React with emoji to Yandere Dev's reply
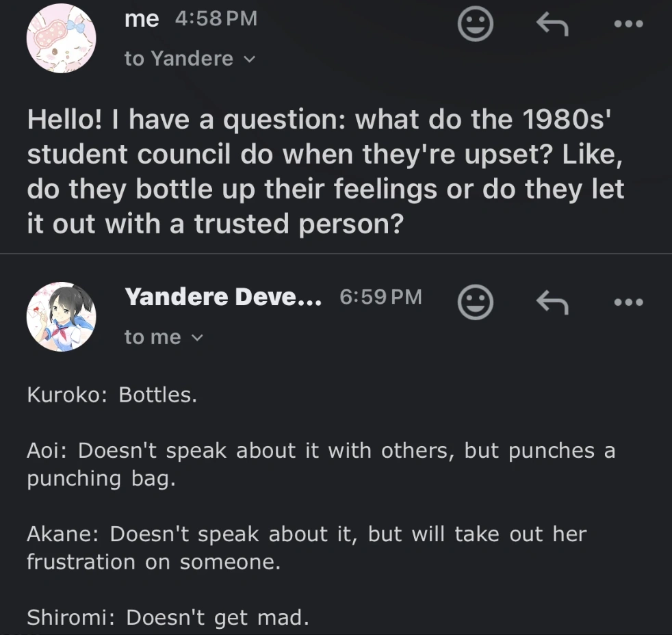 click(x=475, y=302)
